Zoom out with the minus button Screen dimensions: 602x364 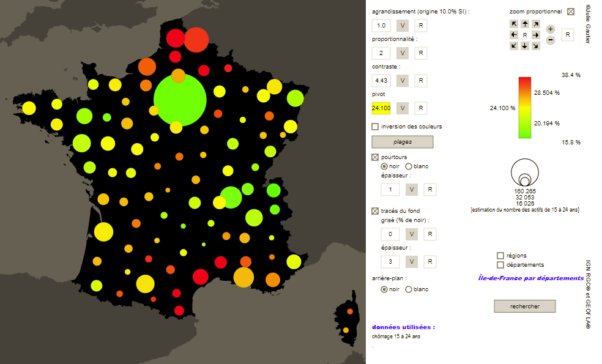(551, 40)
